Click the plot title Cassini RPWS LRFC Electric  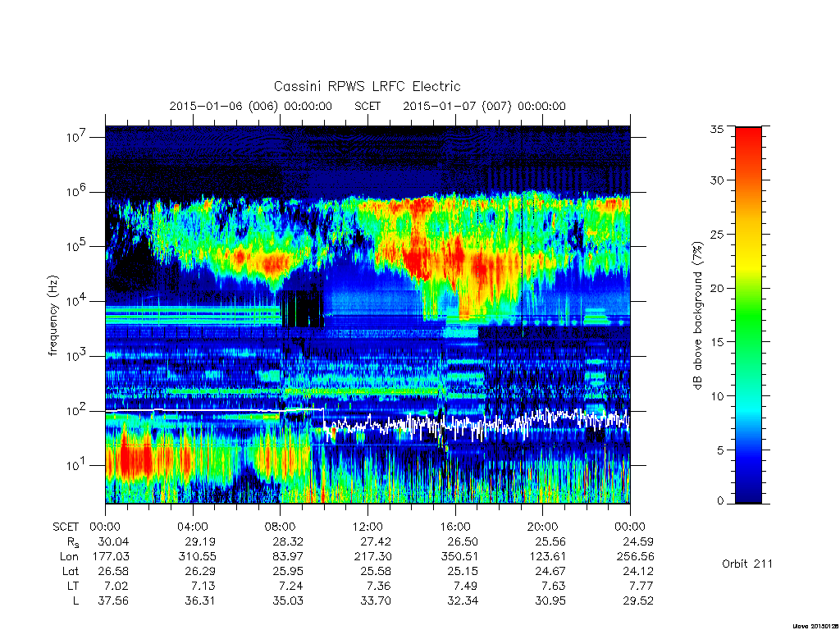[x=367, y=86]
